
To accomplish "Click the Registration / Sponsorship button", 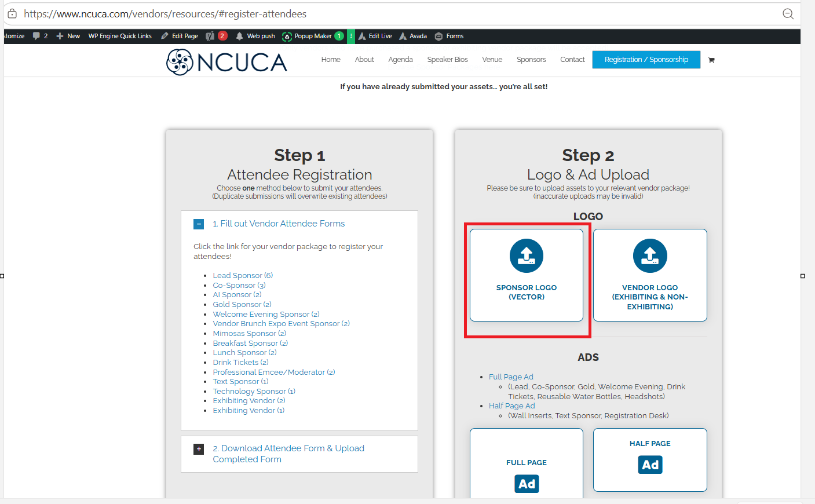I will tap(646, 60).
